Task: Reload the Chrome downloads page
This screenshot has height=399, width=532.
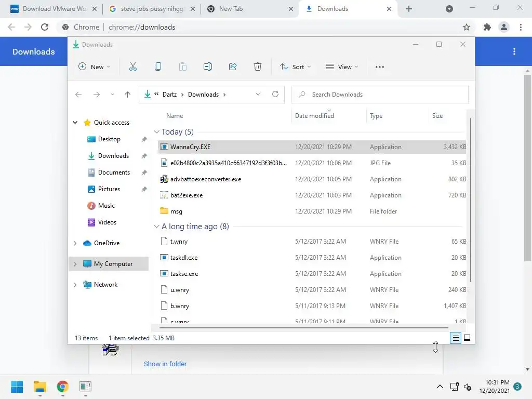Action: coord(45,27)
